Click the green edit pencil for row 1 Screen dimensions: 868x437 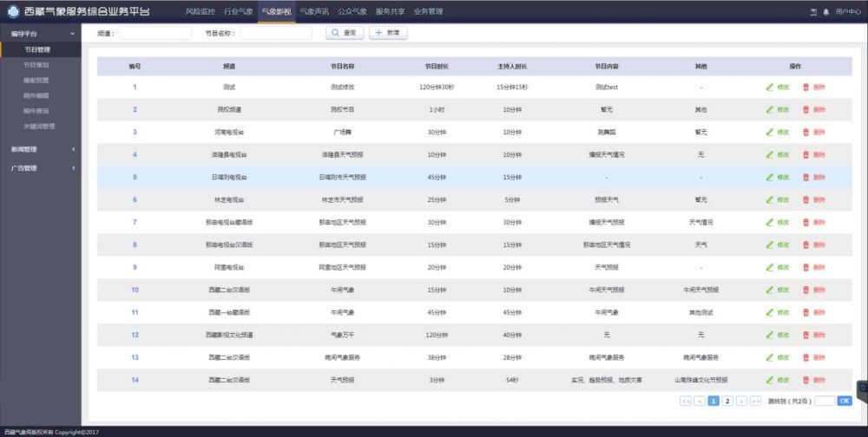(x=769, y=87)
